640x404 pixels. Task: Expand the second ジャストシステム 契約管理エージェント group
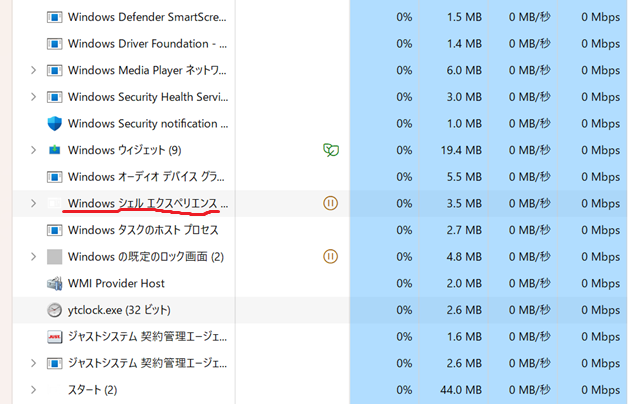[33, 363]
